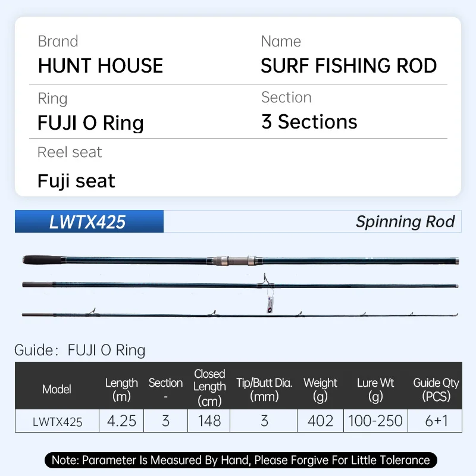Click the large guide ring on the middle section

click(x=263, y=278)
